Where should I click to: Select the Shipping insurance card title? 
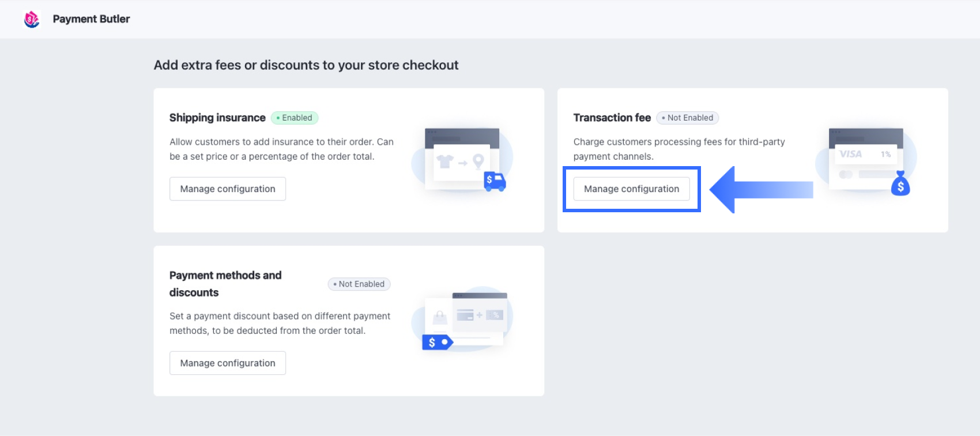click(x=217, y=118)
